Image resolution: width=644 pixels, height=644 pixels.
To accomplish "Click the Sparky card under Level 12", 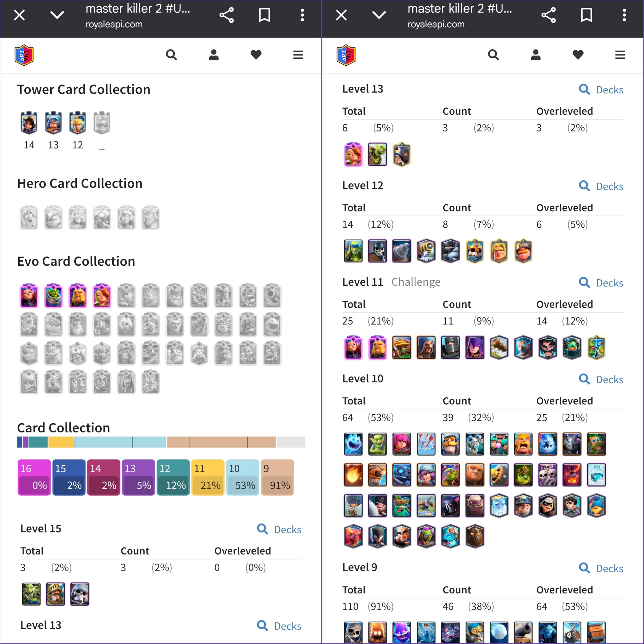I will [x=426, y=251].
